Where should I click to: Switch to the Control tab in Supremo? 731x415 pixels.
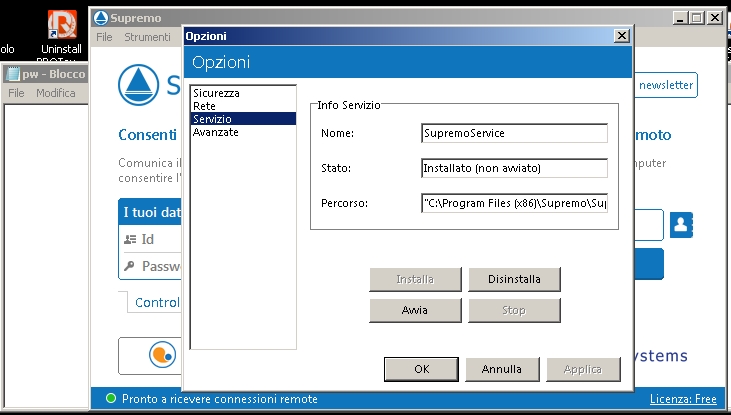point(157,303)
